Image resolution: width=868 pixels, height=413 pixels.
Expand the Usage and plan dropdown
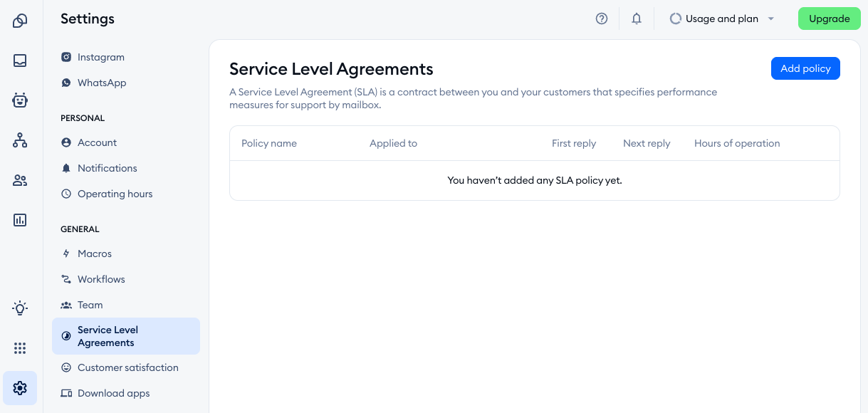point(722,19)
